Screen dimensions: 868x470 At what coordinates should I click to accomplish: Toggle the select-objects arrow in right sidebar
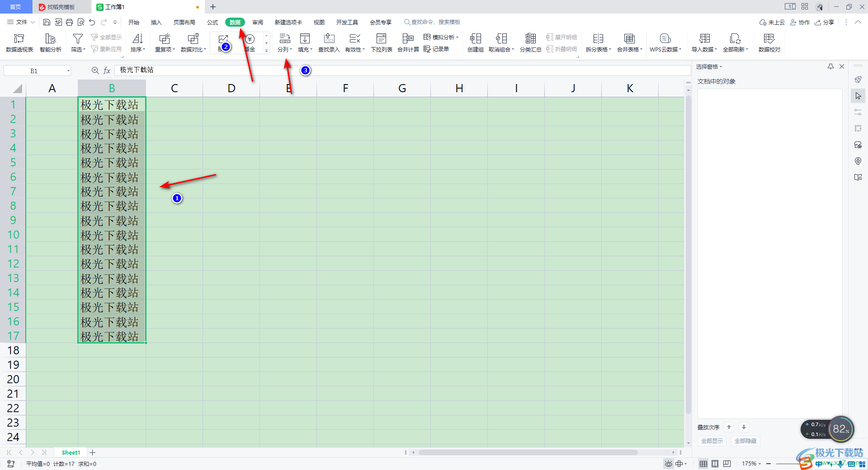[x=858, y=96]
